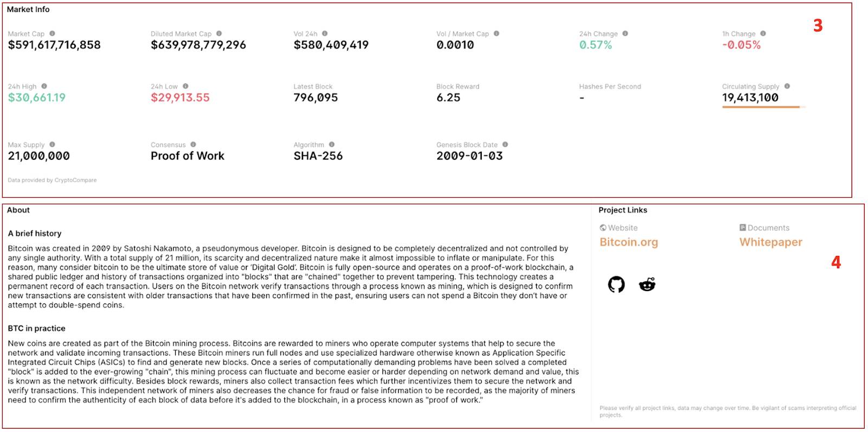This screenshot has width=868, height=432.
Task: Click the 19,413,100 circulating supply value
Action: click(x=750, y=98)
